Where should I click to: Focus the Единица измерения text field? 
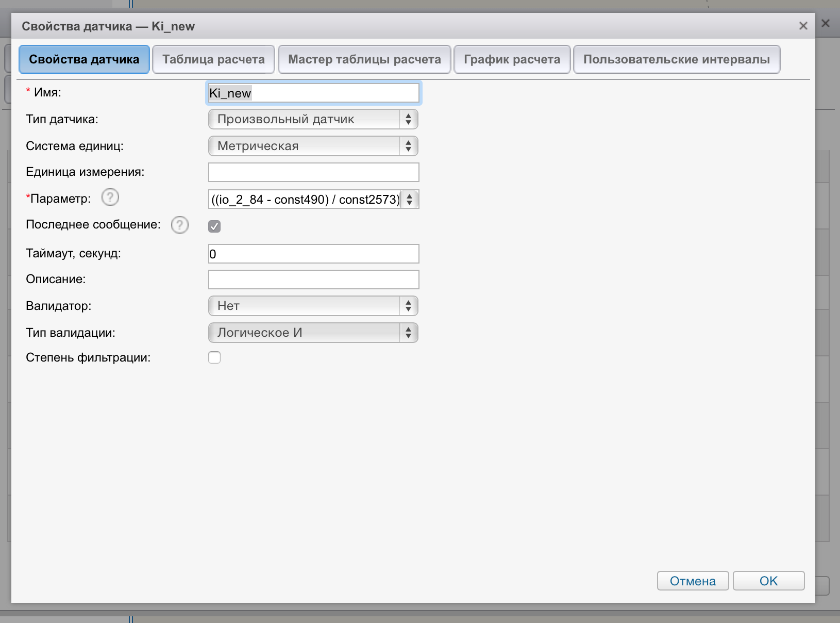[313, 172]
